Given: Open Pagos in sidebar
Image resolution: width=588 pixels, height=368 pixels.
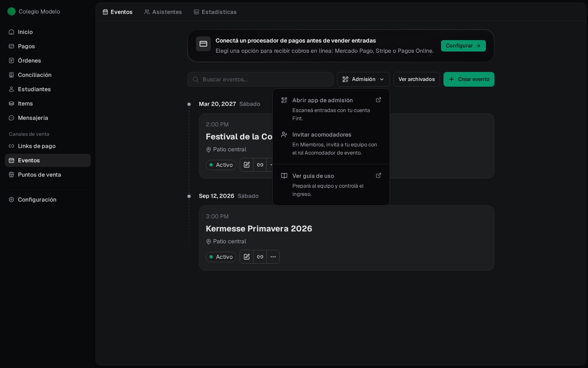Looking at the screenshot, I should [48, 46].
